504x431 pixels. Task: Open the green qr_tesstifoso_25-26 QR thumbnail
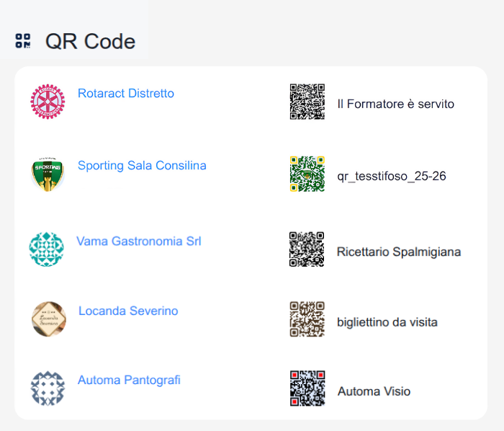point(307,174)
